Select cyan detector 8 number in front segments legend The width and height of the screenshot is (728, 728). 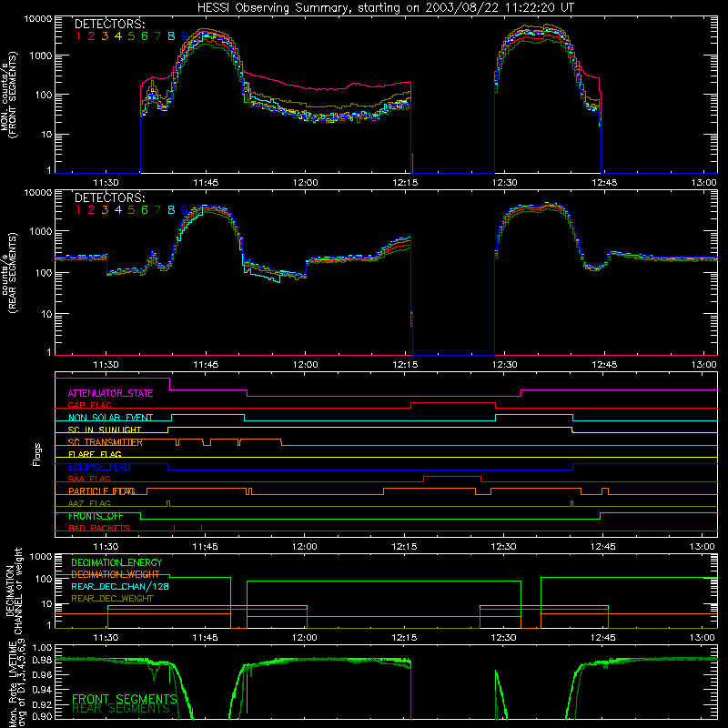pyautogui.click(x=171, y=36)
